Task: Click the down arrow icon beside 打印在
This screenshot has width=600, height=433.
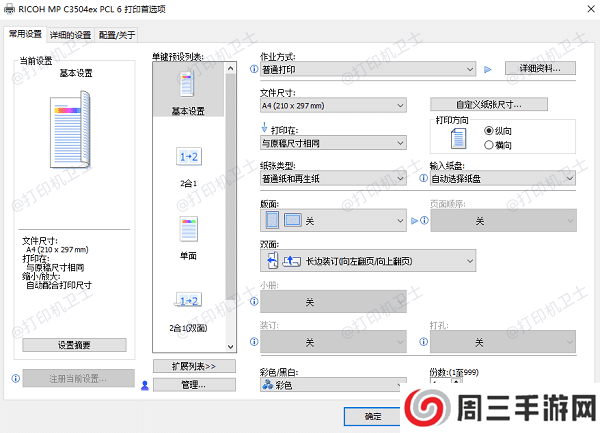Action: coord(264,127)
